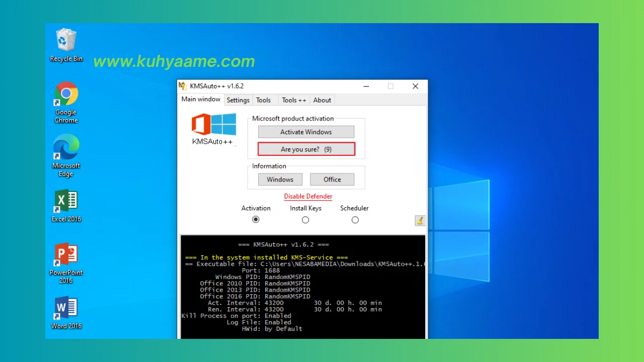Screen dimensions: 644x362
Task: Click the Disable Defender link
Action: [x=308, y=197]
